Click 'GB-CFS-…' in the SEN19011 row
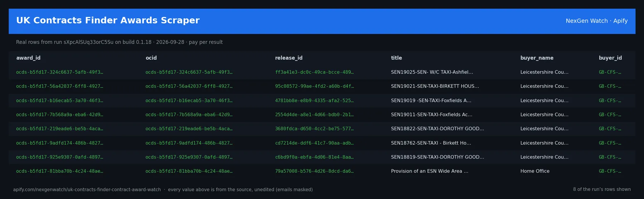 [x=610, y=115]
